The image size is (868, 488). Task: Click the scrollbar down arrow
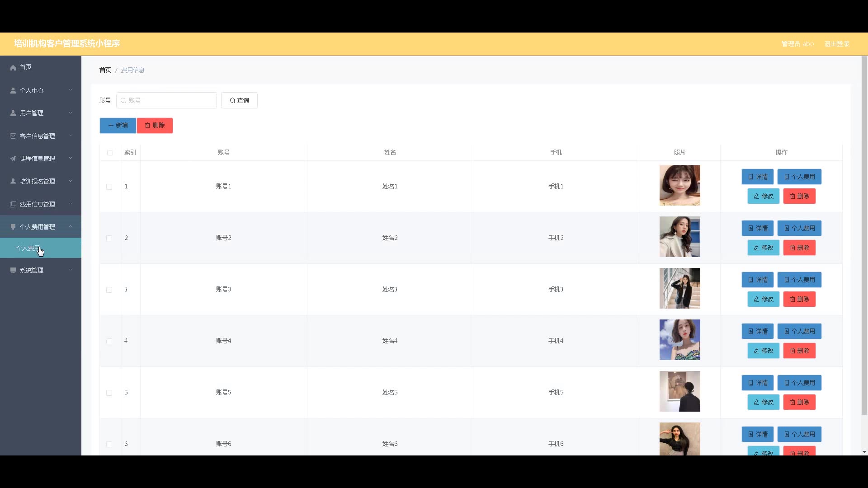864,452
